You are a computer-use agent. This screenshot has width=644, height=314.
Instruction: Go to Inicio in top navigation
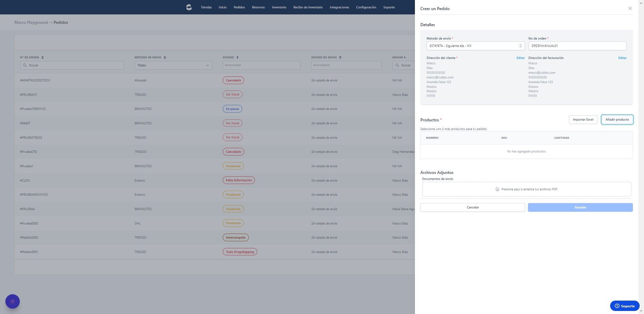tap(223, 7)
